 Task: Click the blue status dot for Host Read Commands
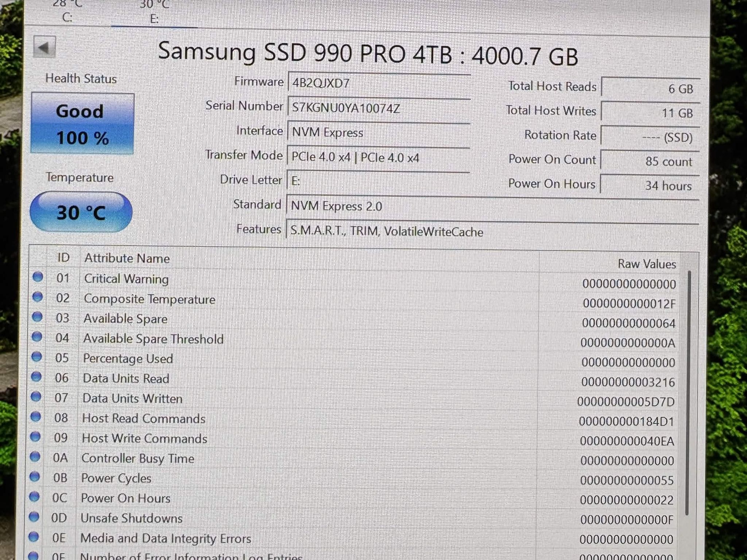point(35,417)
